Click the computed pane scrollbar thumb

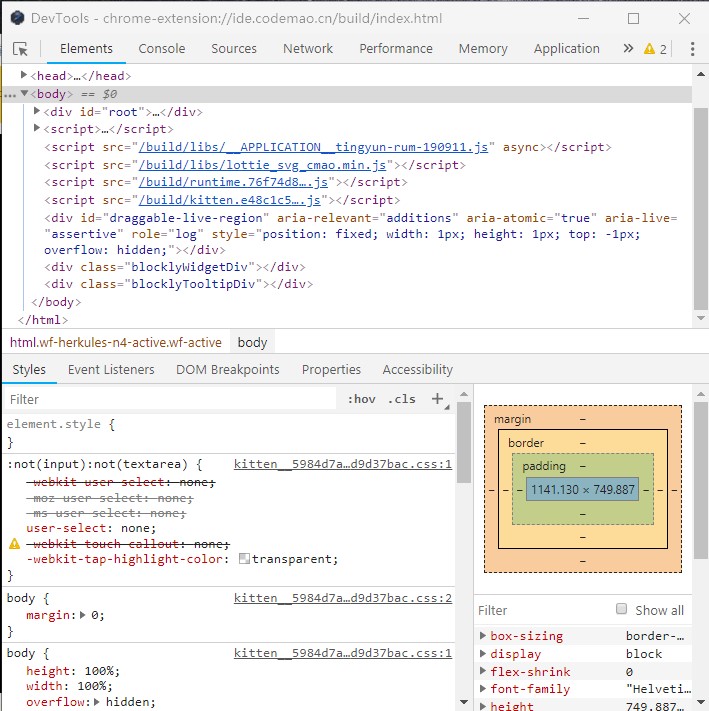coord(701,481)
